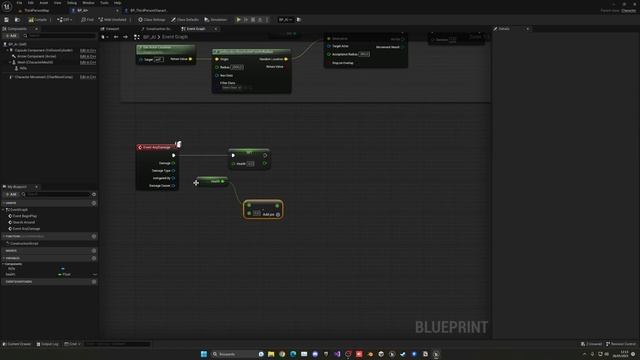Click the Components panel search field
This screenshot has width=640, height=360.
[59, 36]
